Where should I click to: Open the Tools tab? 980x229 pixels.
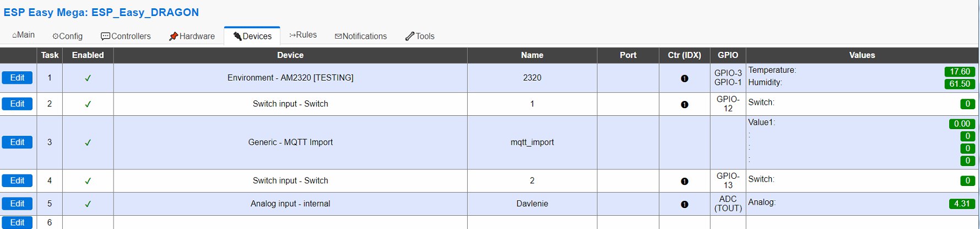[420, 36]
